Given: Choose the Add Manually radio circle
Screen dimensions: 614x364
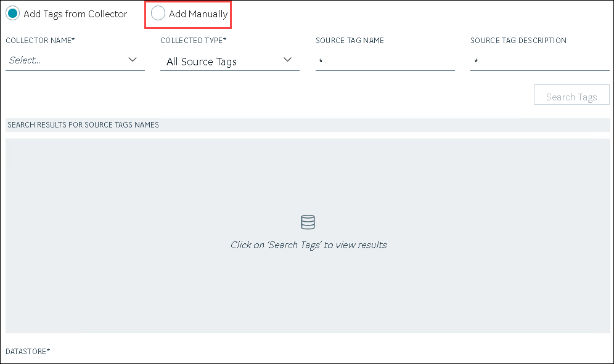Looking at the screenshot, I should 158,14.
